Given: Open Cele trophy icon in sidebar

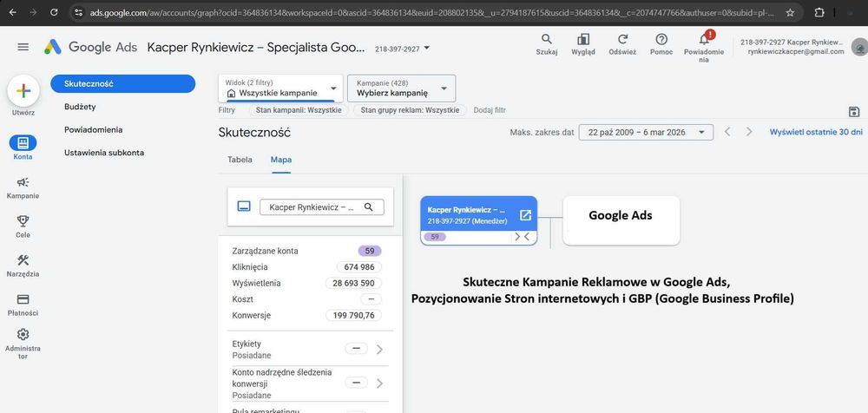Looking at the screenshot, I should (23, 221).
